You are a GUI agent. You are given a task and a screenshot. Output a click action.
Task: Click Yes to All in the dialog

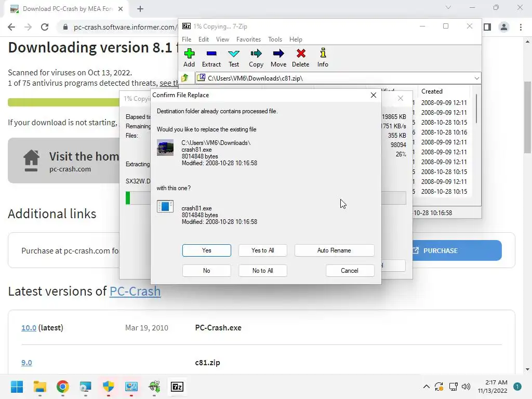262,250
